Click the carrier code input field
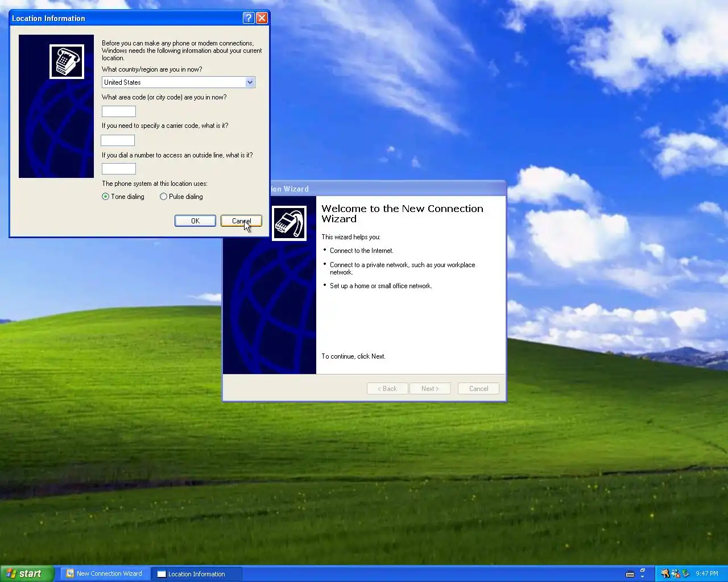Viewport: 728px width, 582px height. [x=118, y=140]
